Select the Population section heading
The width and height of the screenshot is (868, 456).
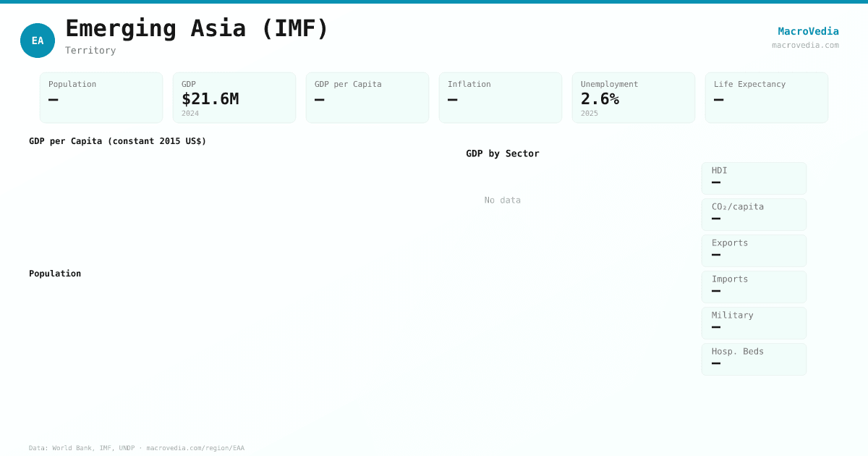coord(55,274)
